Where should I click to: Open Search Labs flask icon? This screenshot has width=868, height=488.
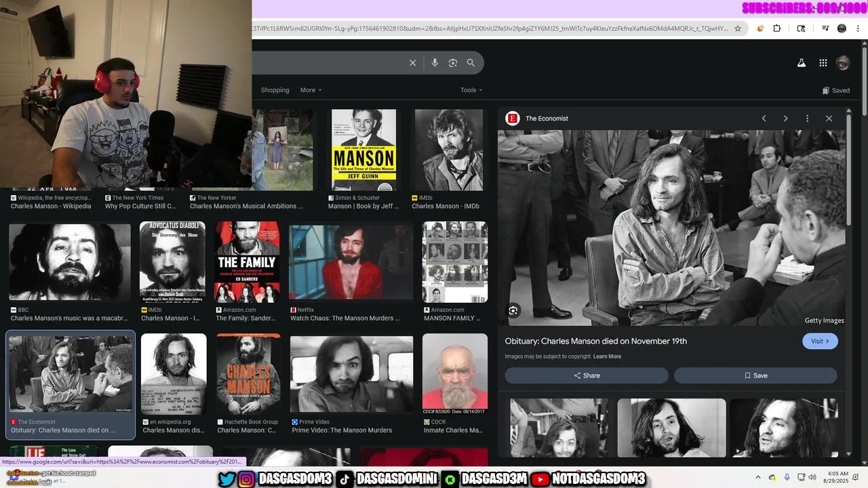[x=801, y=63]
